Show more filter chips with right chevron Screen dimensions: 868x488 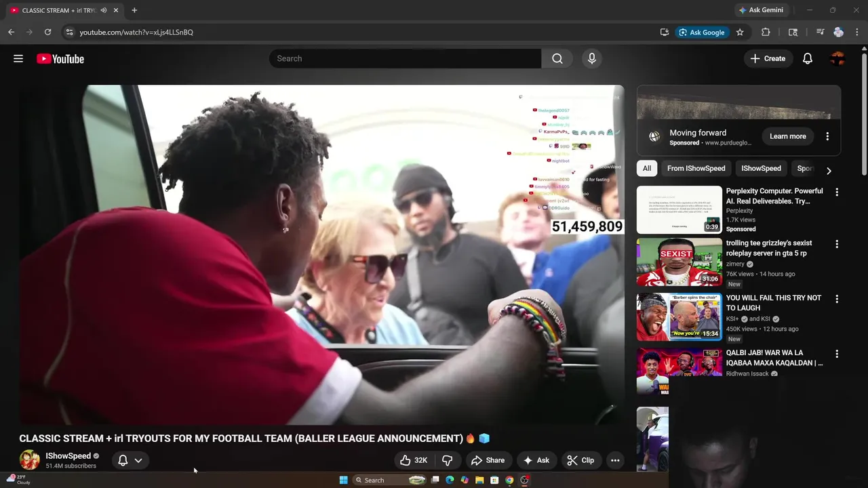point(828,171)
